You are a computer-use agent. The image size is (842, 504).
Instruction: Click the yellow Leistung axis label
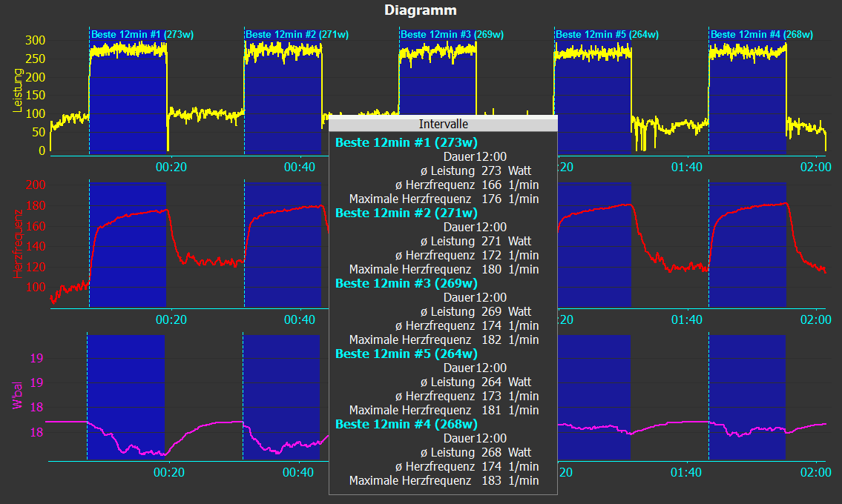click(19, 91)
